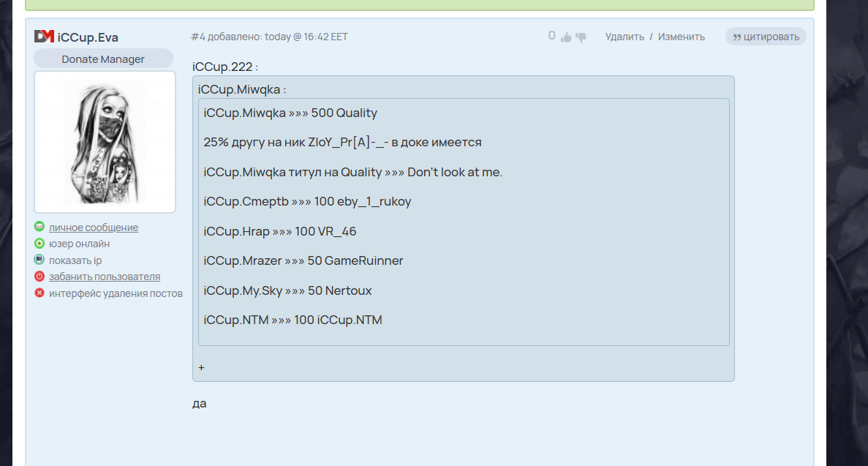Click Удалить to delete the post
The image size is (868, 466).
(624, 37)
